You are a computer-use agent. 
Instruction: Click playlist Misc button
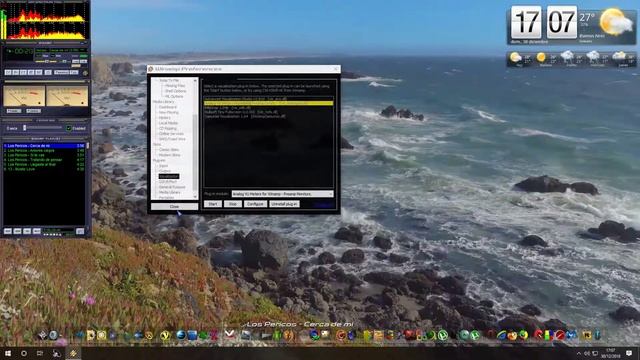coord(37,231)
